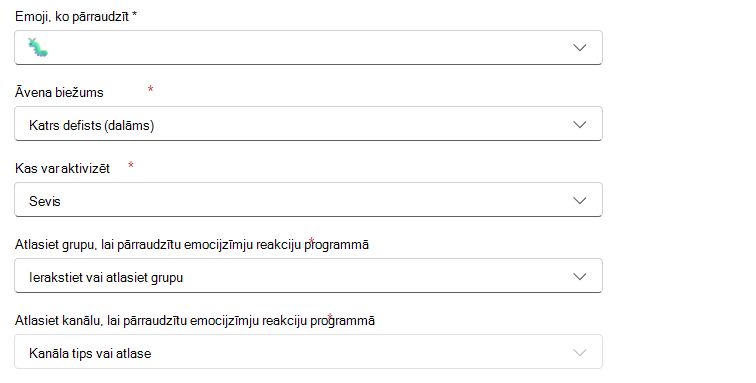The height and width of the screenshot is (383, 756).
Task: Click the red asterisk next to Āvena biežums
Action: coord(150,89)
